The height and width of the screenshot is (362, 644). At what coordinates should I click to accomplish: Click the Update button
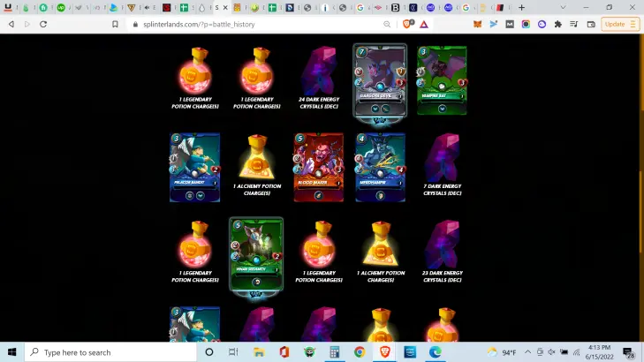[x=620, y=24]
